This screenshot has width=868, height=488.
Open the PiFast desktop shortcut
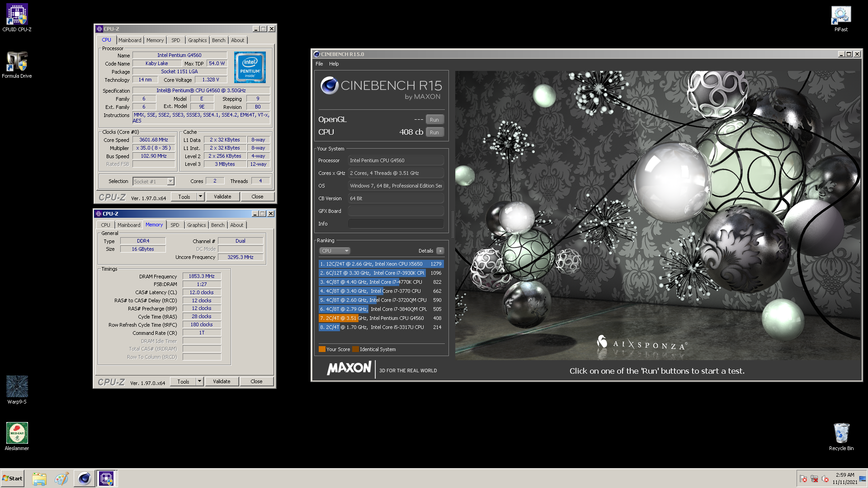841,18
